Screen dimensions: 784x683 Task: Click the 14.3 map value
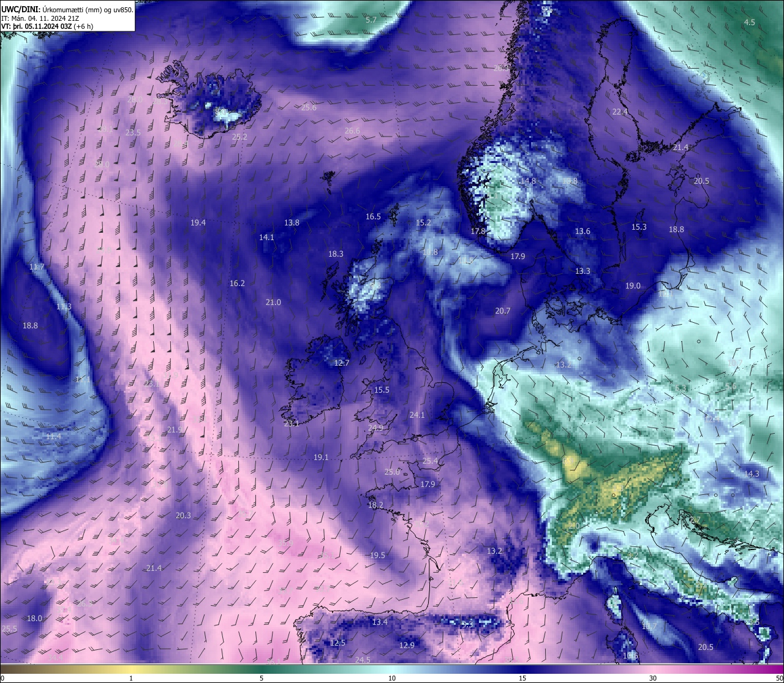pyautogui.click(x=752, y=474)
